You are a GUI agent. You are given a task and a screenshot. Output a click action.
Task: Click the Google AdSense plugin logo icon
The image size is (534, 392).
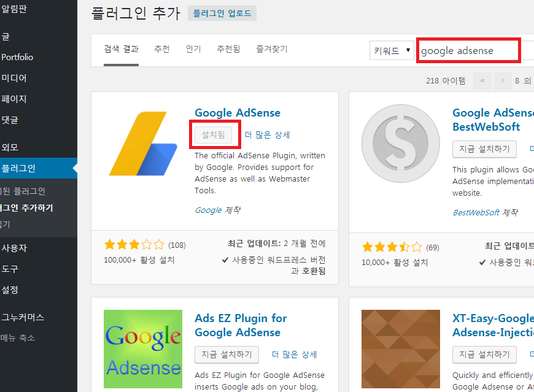click(143, 144)
